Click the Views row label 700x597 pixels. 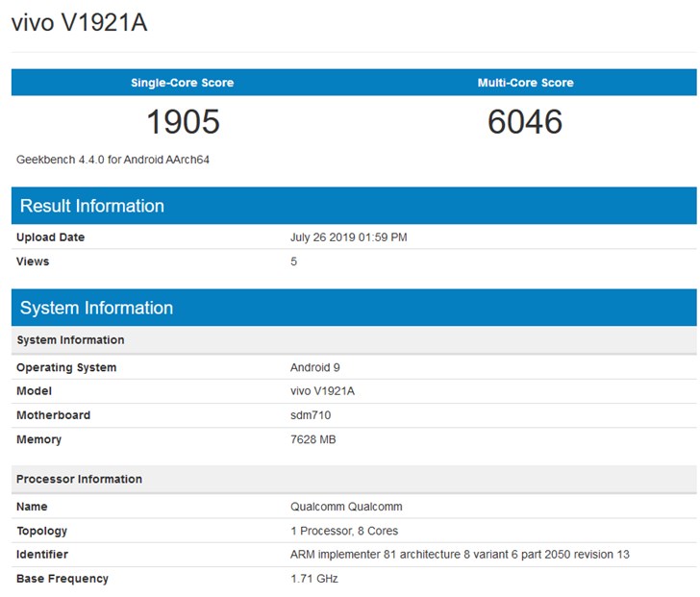[33, 261]
